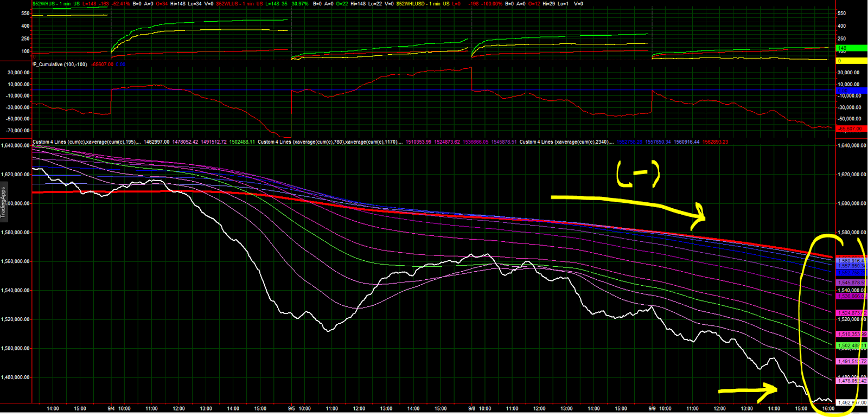
Task: Click the 1,600,000.00 right price scale label
Action: 852,203
